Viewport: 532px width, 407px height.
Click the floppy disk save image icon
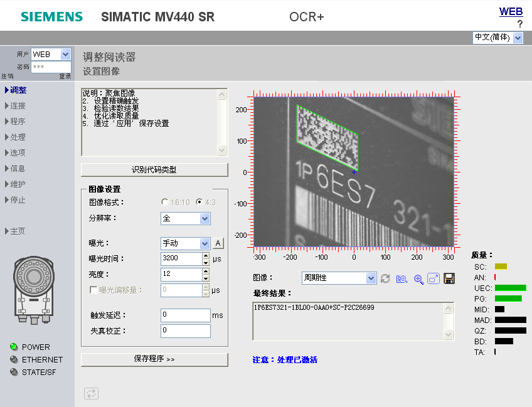point(449,278)
